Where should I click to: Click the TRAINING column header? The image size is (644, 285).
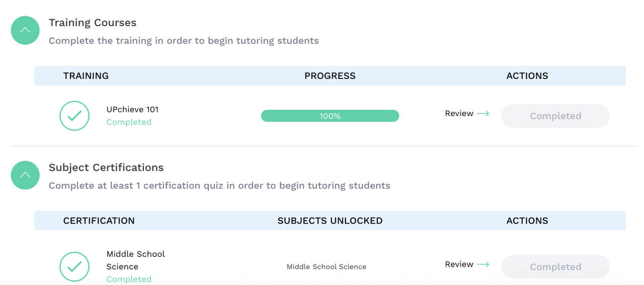click(86, 76)
